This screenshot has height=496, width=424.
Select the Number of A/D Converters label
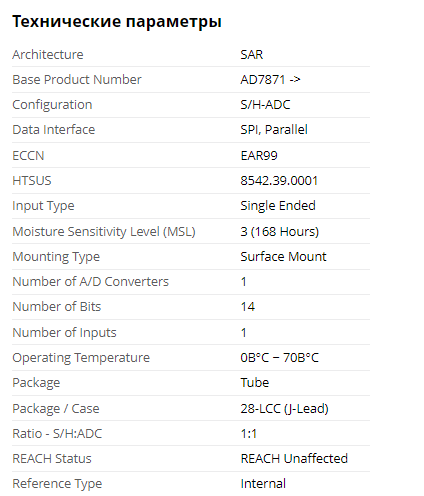pyautogui.click(x=91, y=282)
